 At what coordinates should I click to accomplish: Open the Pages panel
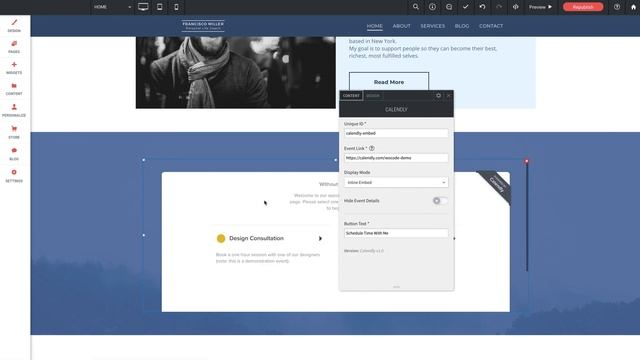[x=14, y=47]
